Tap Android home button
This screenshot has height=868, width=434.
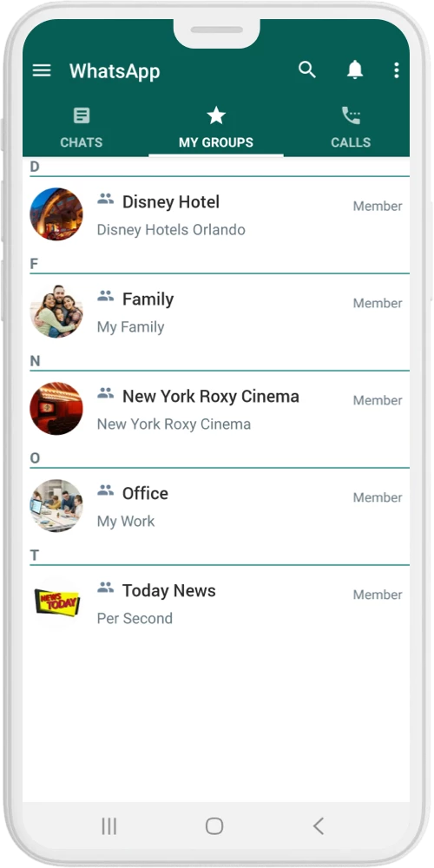tap(214, 826)
